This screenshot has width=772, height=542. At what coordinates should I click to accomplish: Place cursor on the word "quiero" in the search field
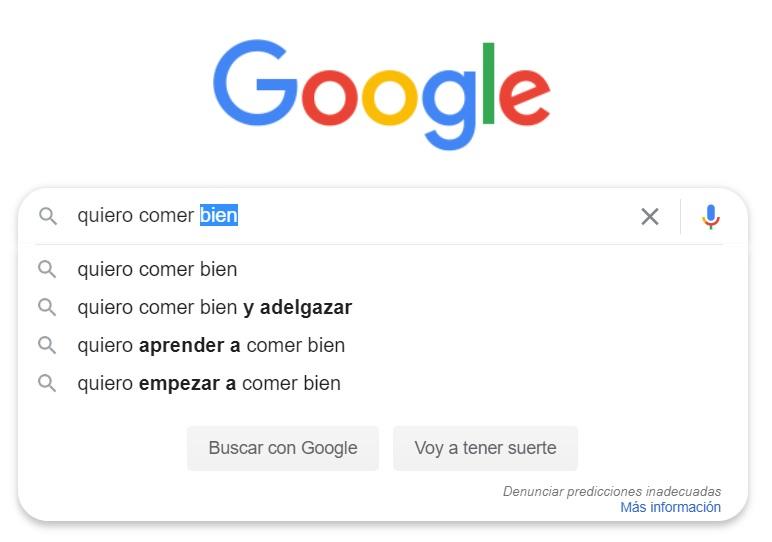pyautogui.click(x=105, y=216)
